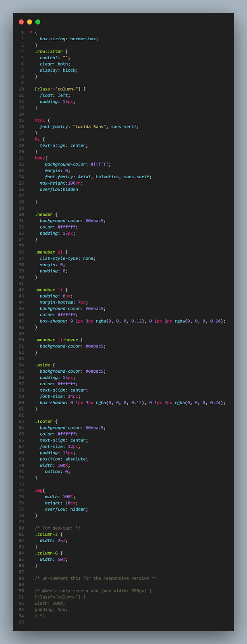Click the position absolute declaration
This screenshot has width=247, height=644.
[x=64, y=459]
